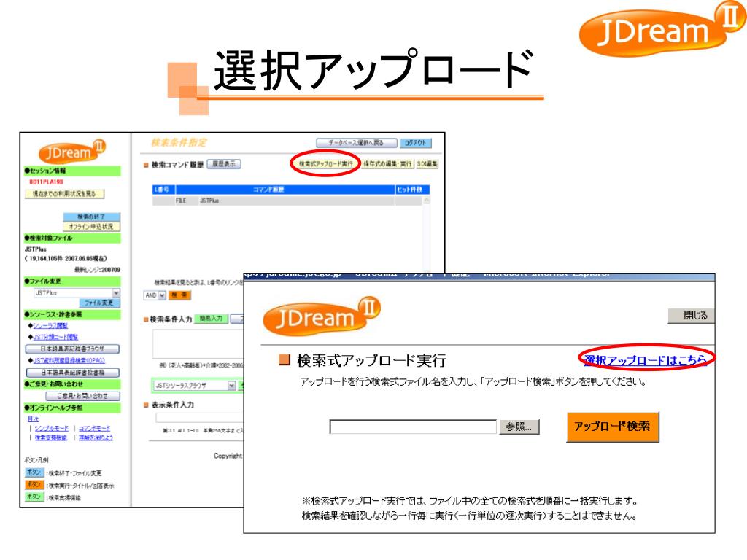
Task: Open the 理解を深めよう help link
Action: (x=96, y=437)
